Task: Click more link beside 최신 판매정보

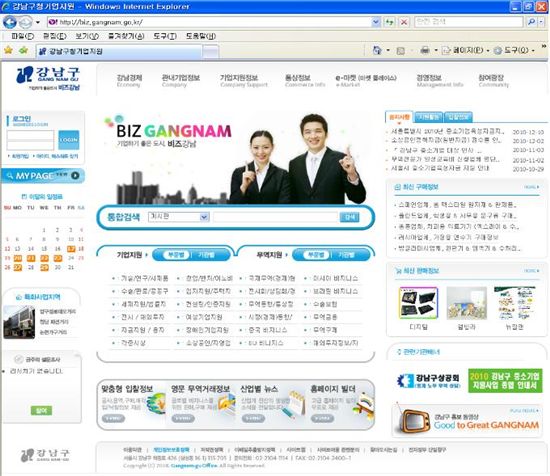Action: (531, 270)
